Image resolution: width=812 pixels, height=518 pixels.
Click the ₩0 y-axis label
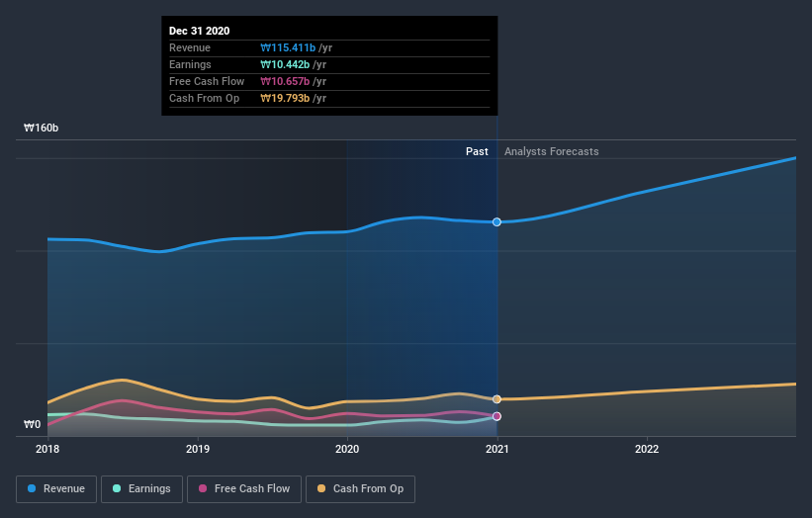pyautogui.click(x=32, y=424)
